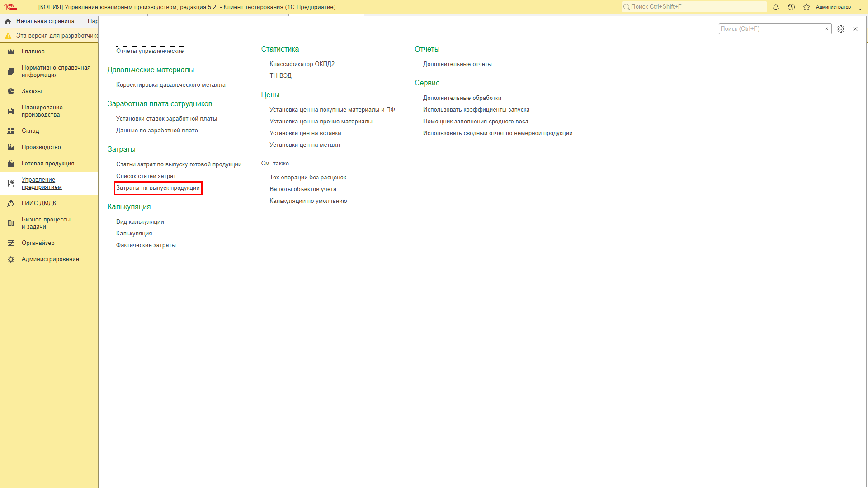Open Калькуляции по умолчанию
The image size is (868, 488).
[x=308, y=201]
